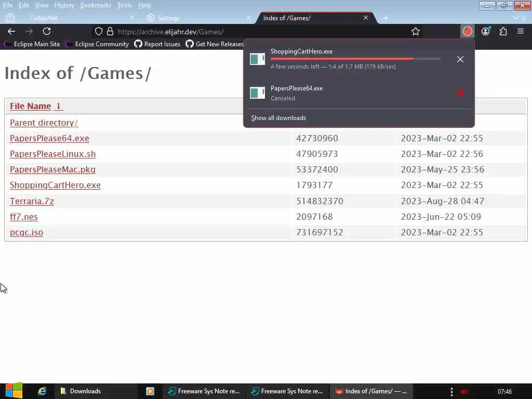The height and width of the screenshot is (399, 532).
Task: Open the History menu
Action: tap(64, 5)
